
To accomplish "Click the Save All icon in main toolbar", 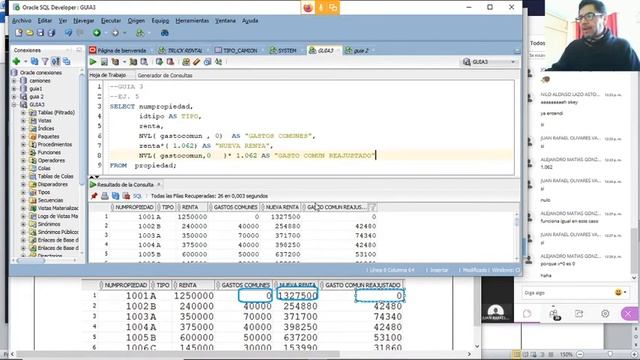I will point(51,33).
